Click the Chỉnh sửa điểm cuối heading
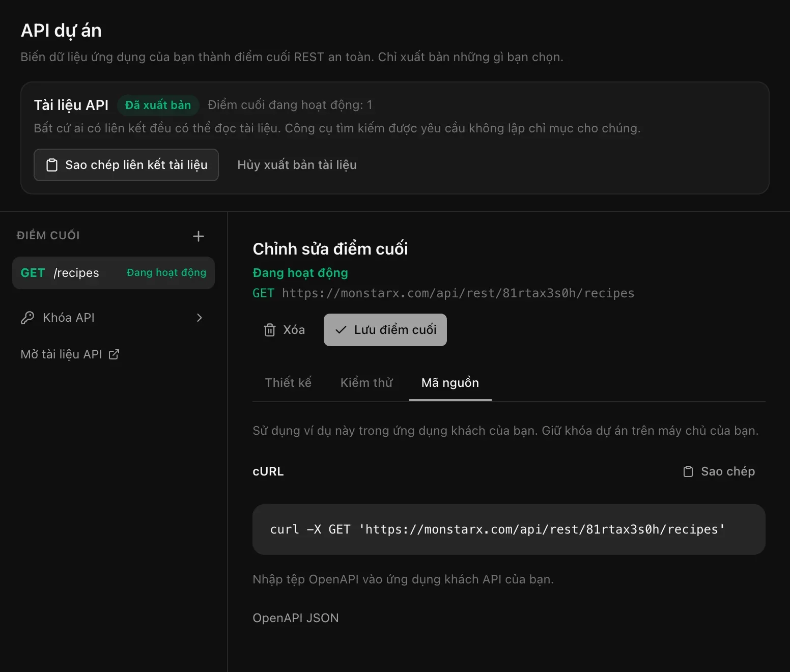The height and width of the screenshot is (672, 790). click(x=330, y=248)
